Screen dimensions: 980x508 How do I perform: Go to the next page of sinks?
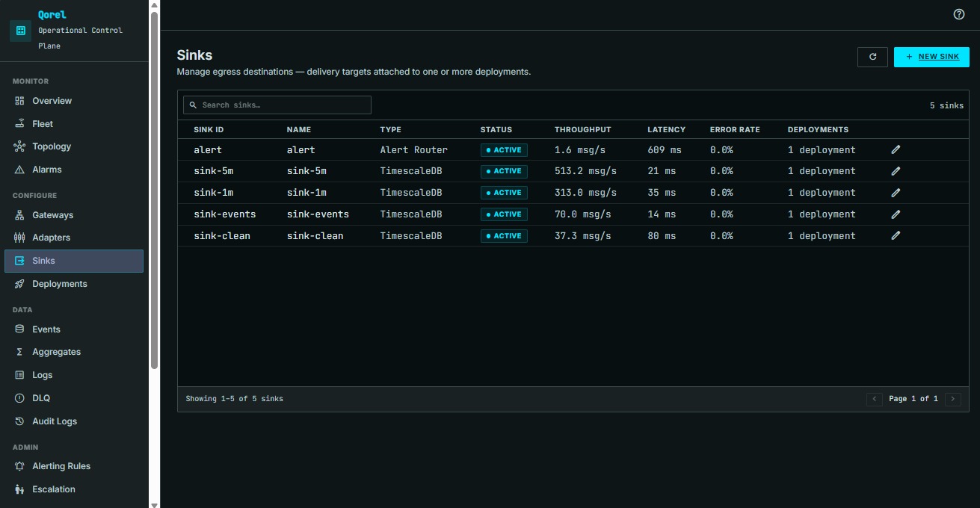[953, 399]
